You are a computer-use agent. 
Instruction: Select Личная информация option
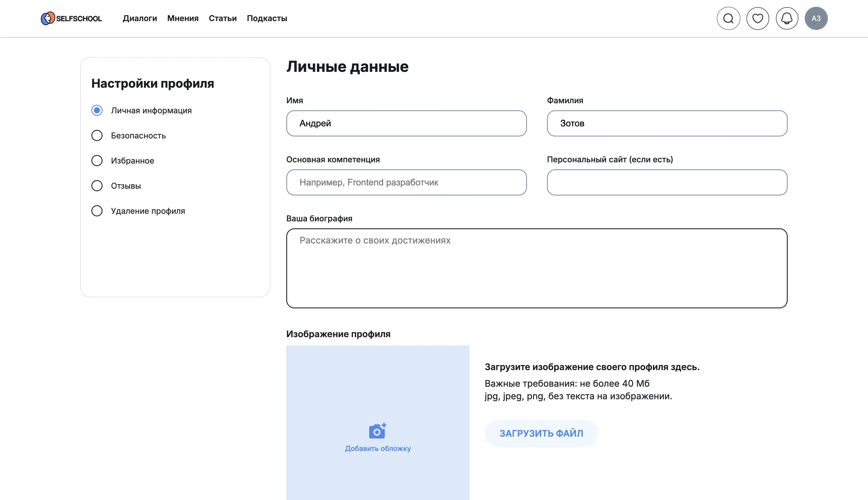(x=97, y=110)
